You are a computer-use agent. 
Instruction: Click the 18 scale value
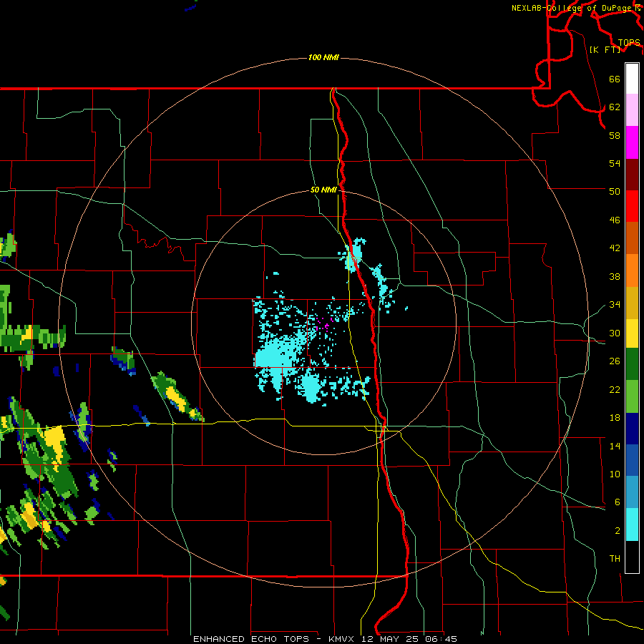615,418
